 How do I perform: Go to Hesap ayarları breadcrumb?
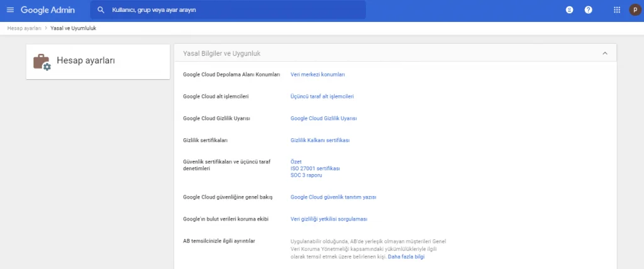(x=25, y=28)
